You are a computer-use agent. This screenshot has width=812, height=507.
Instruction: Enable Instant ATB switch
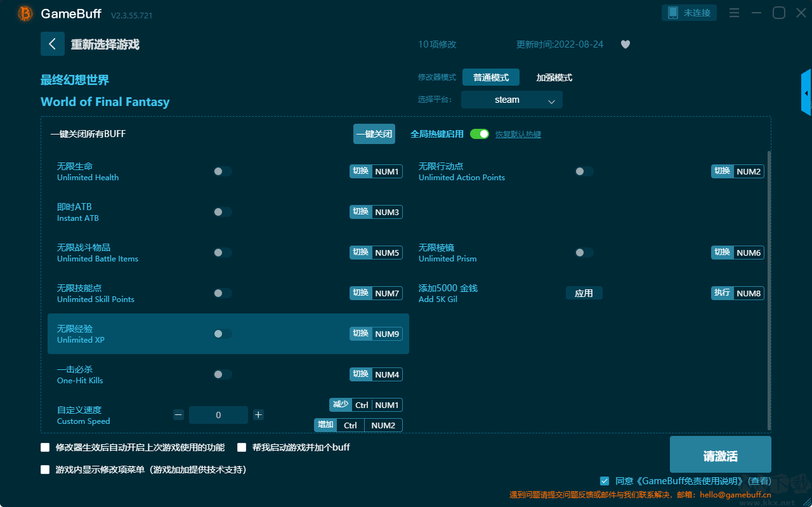click(223, 212)
